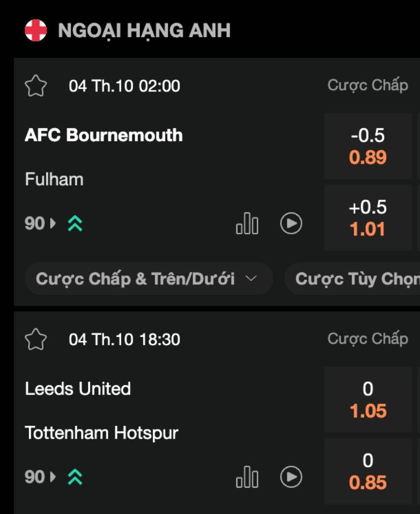Open statistics chart for Leeds vs Tottenham
The width and height of the screenshot is (420, 514).
[x=247, y=477]
